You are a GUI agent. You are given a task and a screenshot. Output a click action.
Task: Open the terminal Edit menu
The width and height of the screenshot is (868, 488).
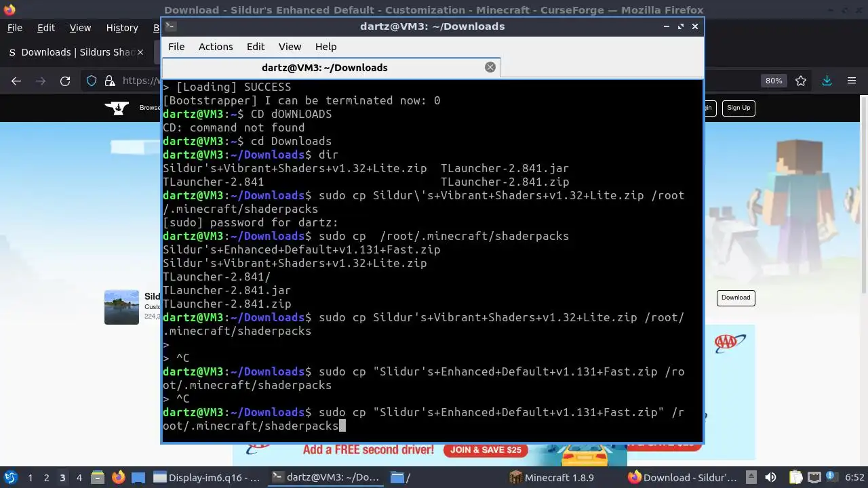click(x=256, y=47)
